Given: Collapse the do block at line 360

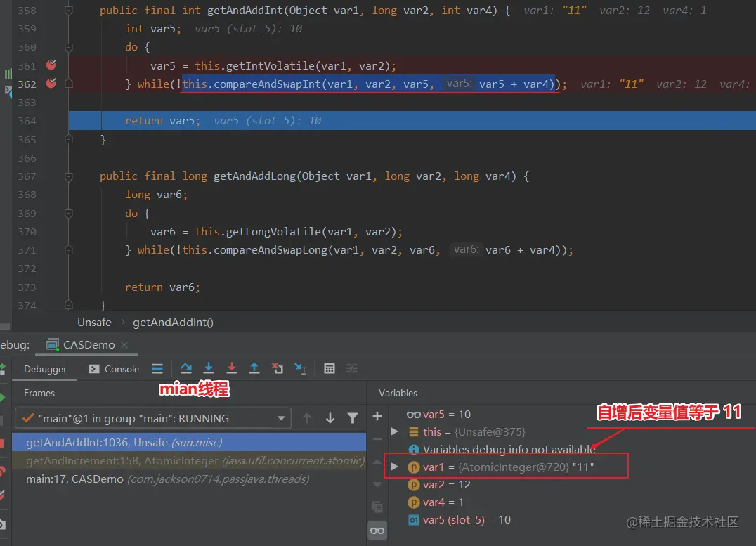Looking at the screenshot, I should (x=68, y=47).
